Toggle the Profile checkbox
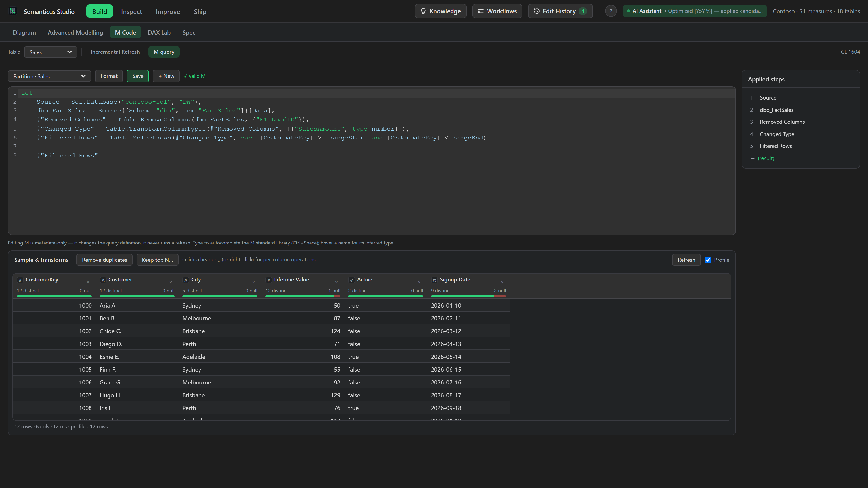 pos(708,260)
